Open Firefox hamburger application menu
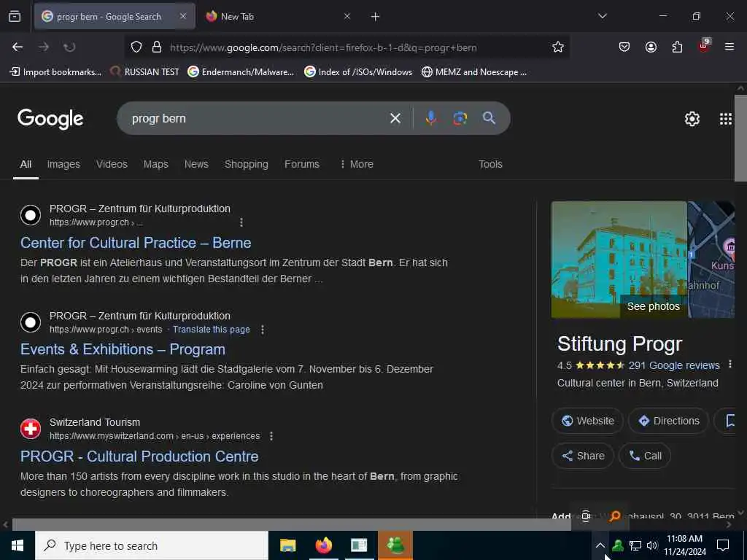This screenshot has height=560, width=747. point(729,47)
